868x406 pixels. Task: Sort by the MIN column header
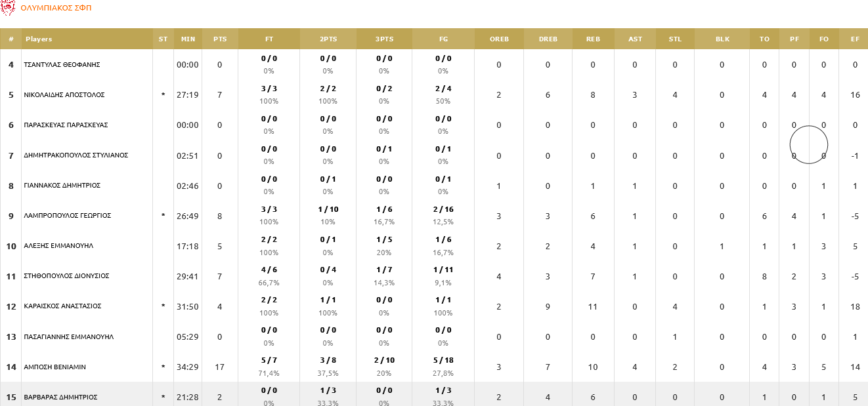[x=188, y=39]
